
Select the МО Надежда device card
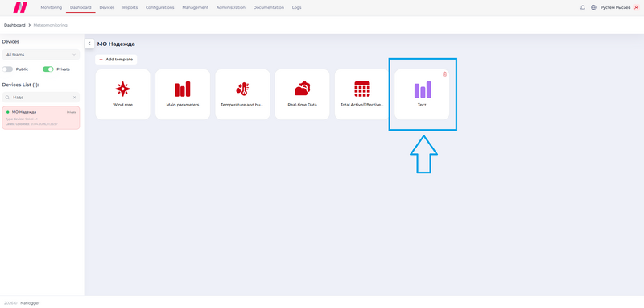pyautogui.click(x=41, y=118)
